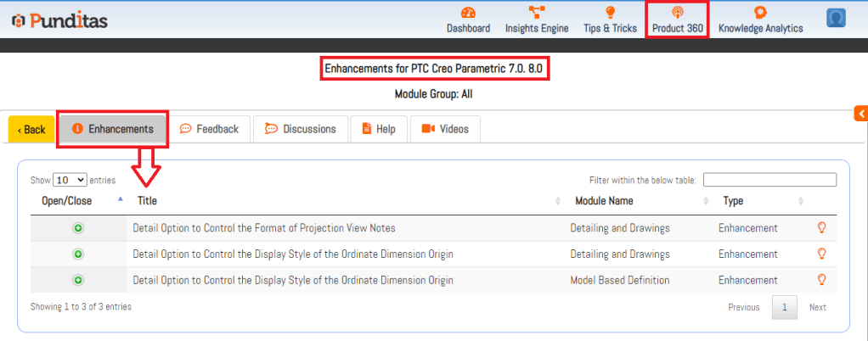Image resolution: width=868 pixels, height=341 pixels.
Task: Open the Dashboard gauge icon
Action: pyautogui.click(x=468, y=12)
